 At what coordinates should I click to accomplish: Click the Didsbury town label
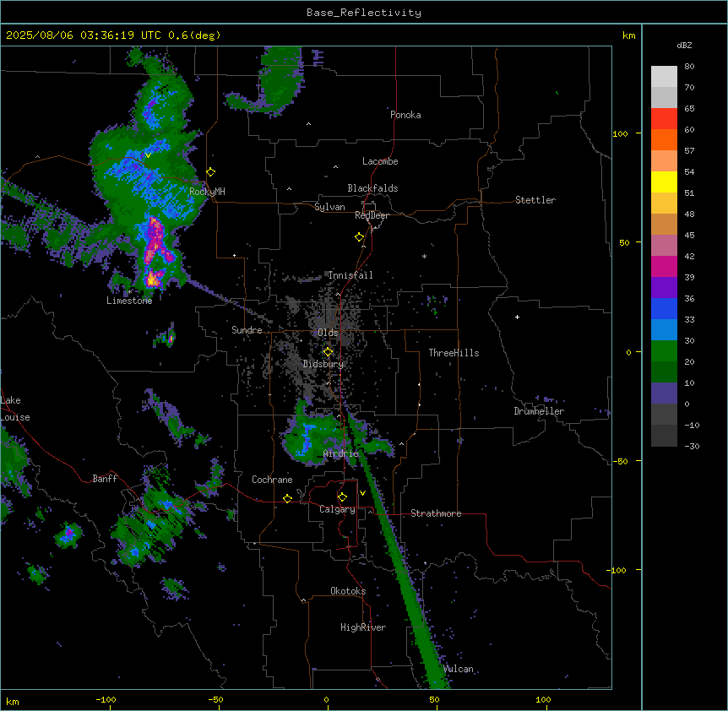click(x=323, y=364)
